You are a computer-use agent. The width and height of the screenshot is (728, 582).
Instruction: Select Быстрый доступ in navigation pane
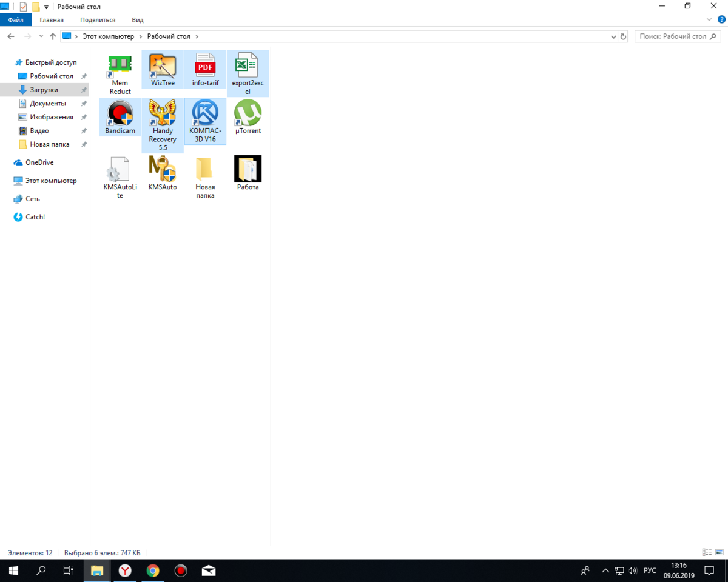click(51, 62)
